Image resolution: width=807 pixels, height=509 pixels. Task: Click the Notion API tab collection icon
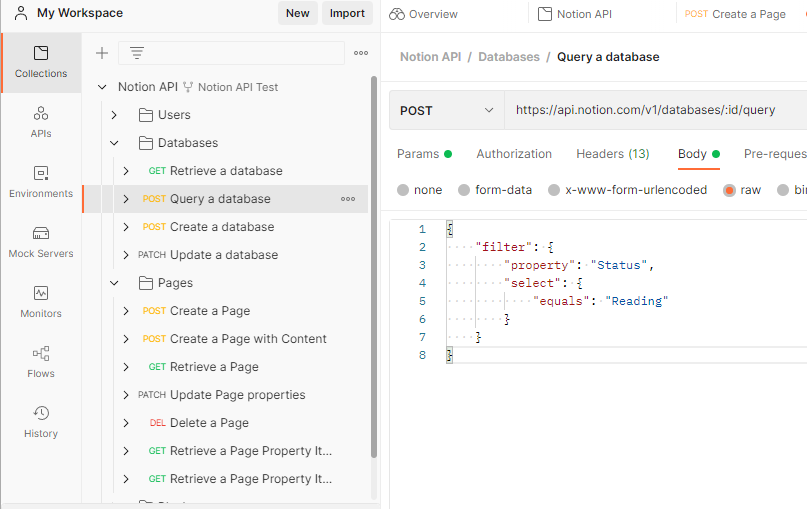545,14
